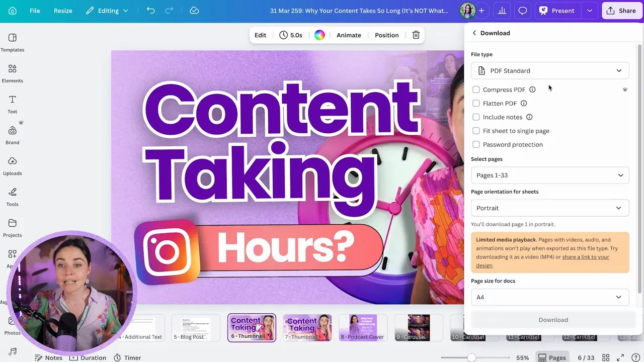The height and width of the screenshot is (362, 644).
Task: Enable Password protection checkbox
Action: click(476, 144)
